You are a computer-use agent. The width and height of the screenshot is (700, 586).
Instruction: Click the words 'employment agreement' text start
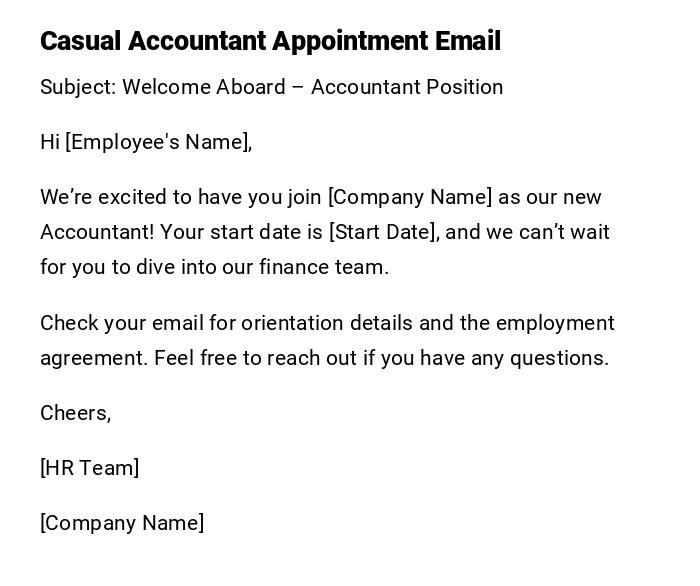tap(554, 323)
